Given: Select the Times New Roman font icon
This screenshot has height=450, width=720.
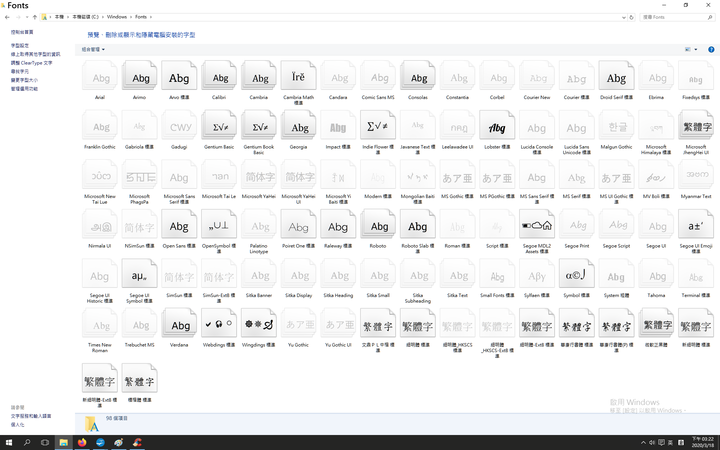Looking at the screenshot, I should click(100, 323).
